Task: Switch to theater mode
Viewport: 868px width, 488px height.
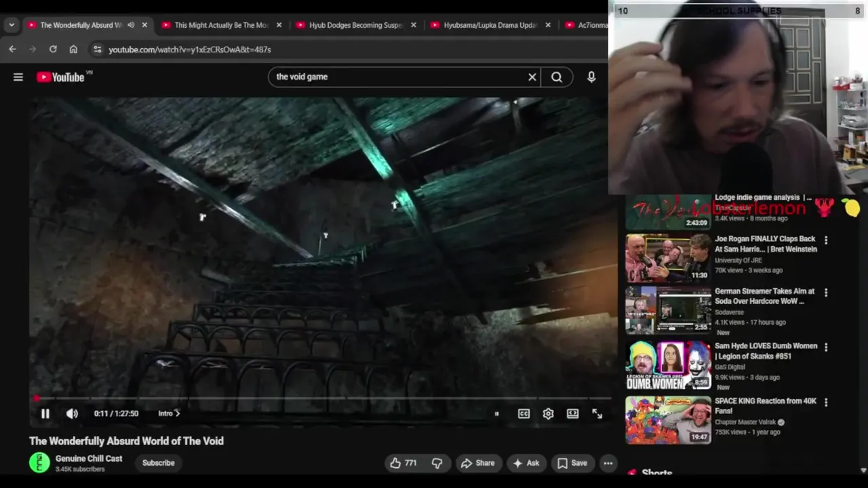Action: tap(572, 413)
